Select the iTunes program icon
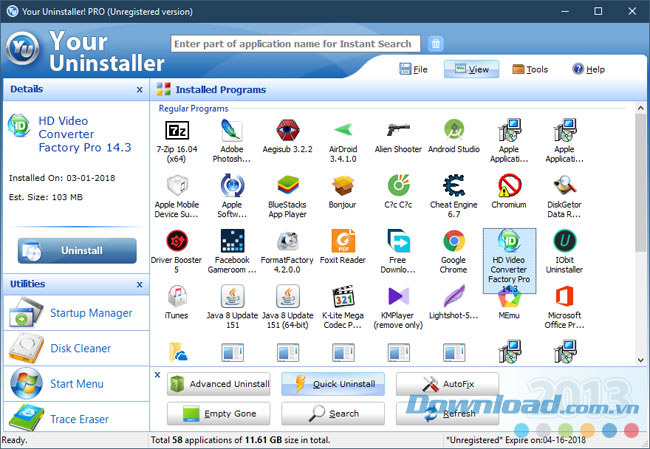This screenshot has height=449, width=650. pyautogui.click(x=177, y=296)
